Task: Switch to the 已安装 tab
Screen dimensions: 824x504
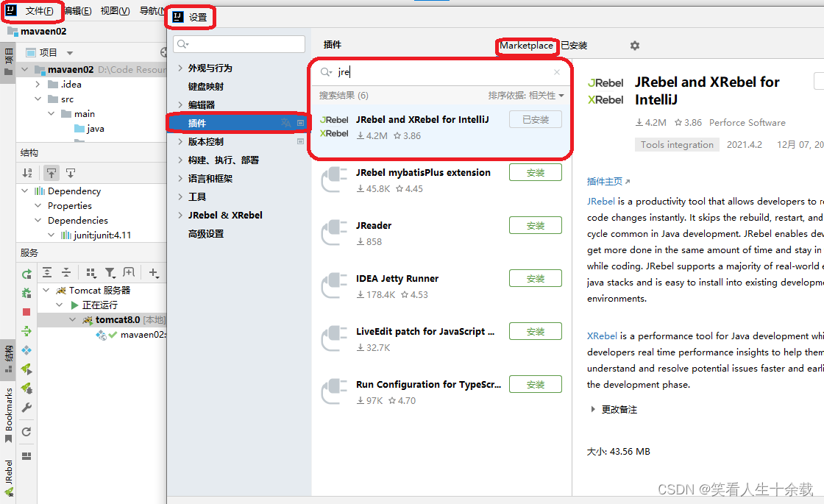Action: (574, 46)
